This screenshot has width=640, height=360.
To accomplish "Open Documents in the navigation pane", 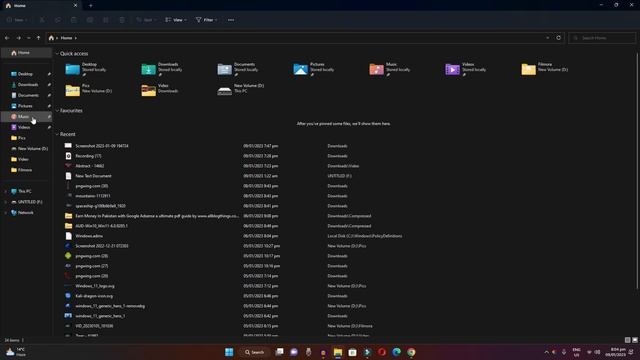I will [28, 95].
